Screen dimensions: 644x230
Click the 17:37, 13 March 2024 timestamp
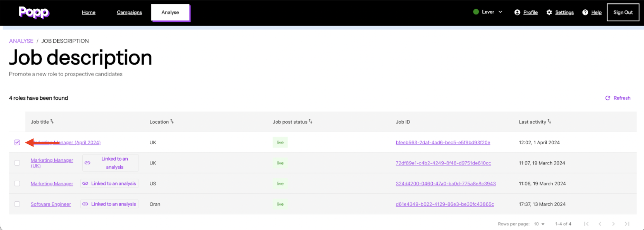(x=542, y=204)
